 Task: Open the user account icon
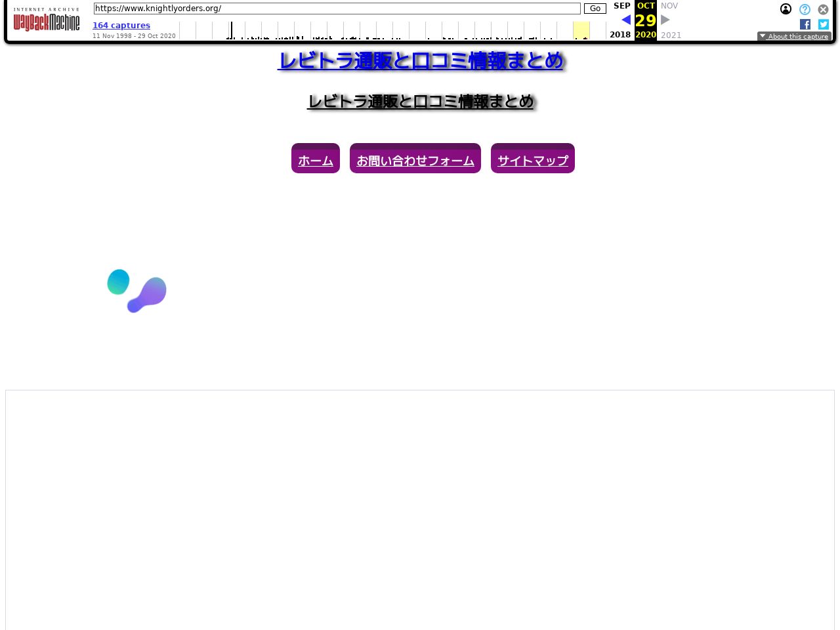pyautogui.click(x=786, y=9)
